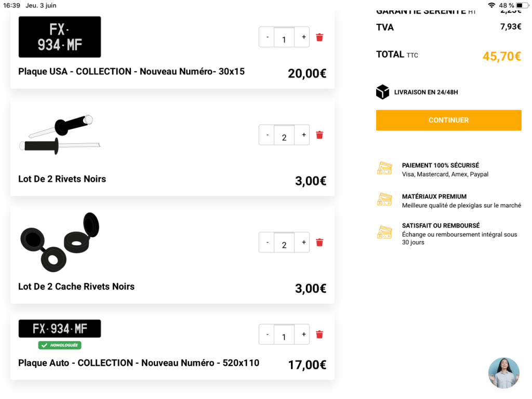Increase quantity of Rivets Noirs lot
Screen dimensions: 532x399
(303, 135)
